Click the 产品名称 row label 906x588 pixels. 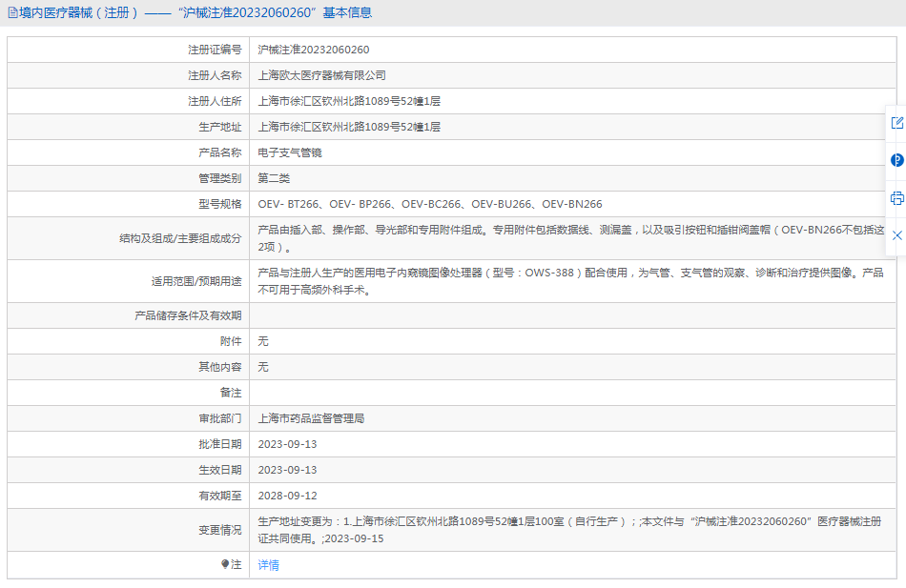pyautogui.click(x=219, y=152)
